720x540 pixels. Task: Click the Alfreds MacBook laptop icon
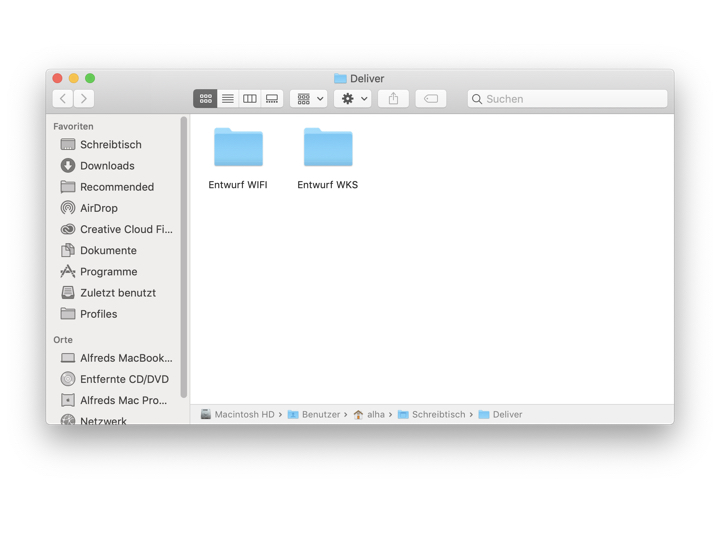pyautogui.click(x=68, y=358)
